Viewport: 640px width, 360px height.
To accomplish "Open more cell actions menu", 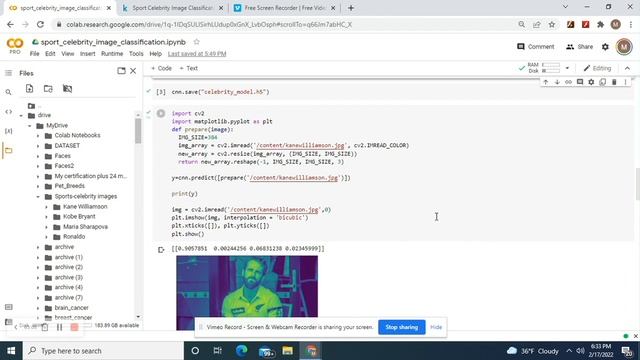I will point(625,82).
